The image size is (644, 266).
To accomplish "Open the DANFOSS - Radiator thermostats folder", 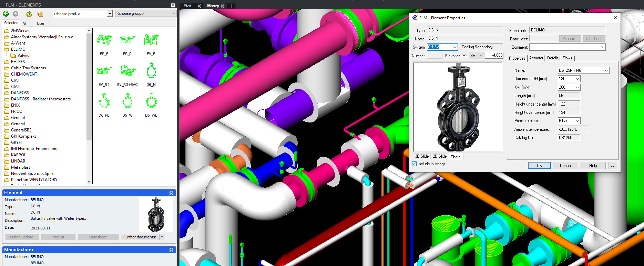I will 41,99.
